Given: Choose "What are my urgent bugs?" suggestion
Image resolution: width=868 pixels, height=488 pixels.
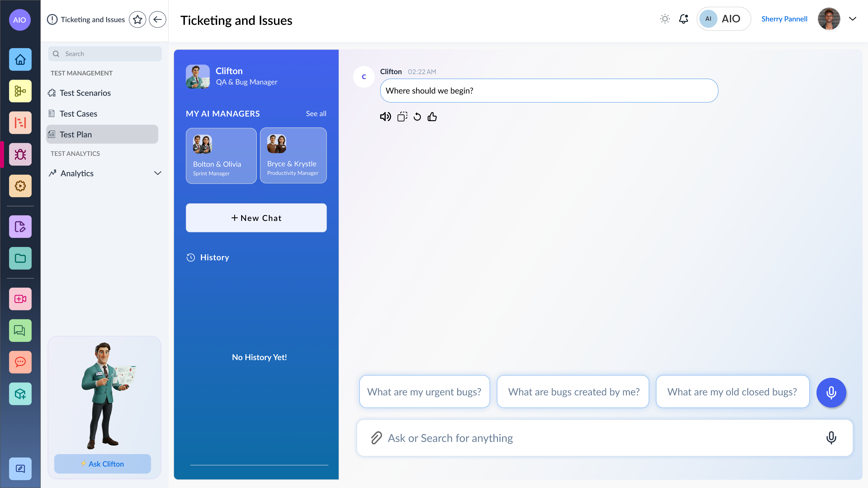Looking at the screenshot, I should coord(424,392).
